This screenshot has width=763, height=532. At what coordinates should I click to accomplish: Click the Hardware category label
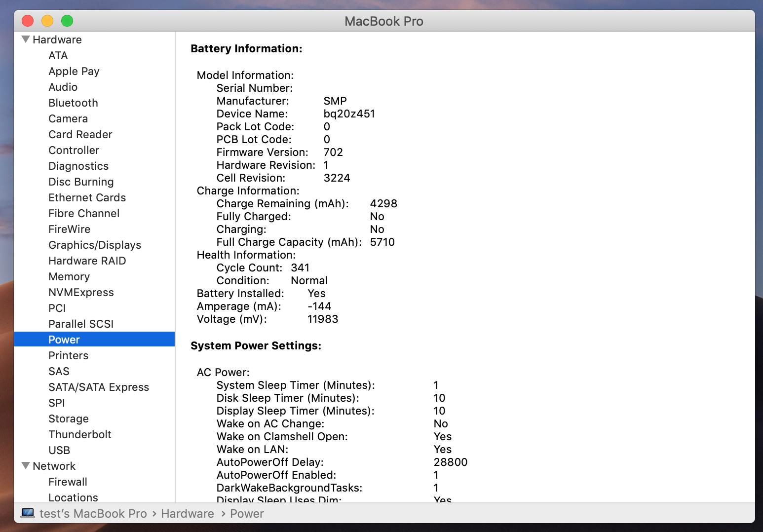tap(57, 39)
